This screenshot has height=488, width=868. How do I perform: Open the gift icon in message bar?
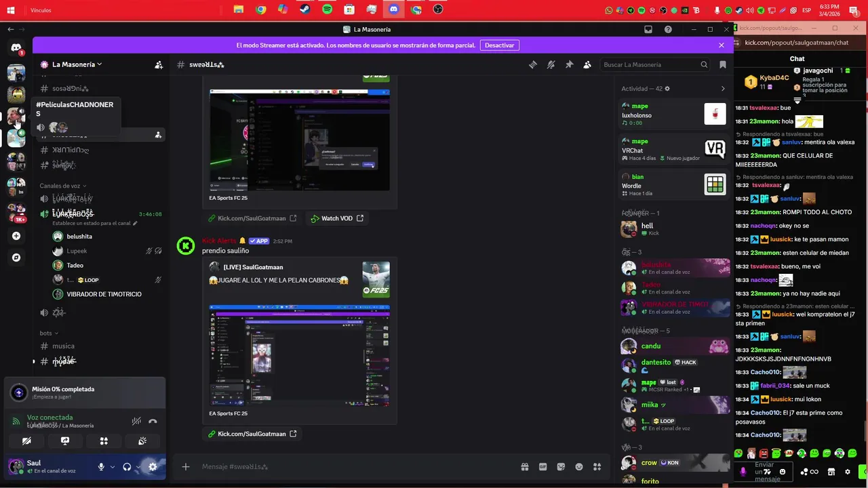pos(525,467)
